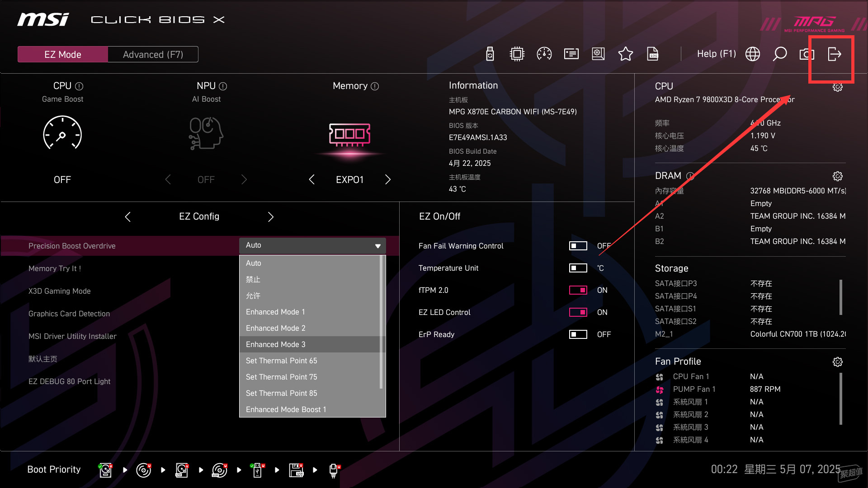Click the info icon beside DRAM
This screenshot has height=488, width=868.
(x=690, y=176)
